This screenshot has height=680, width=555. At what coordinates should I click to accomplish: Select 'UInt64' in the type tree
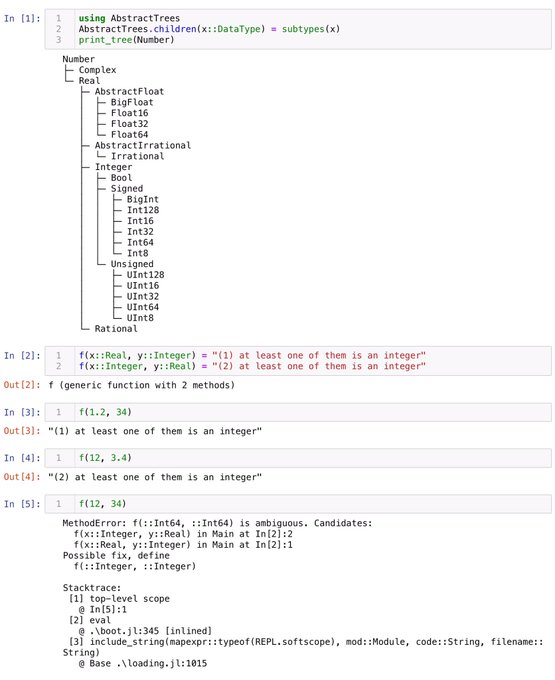[x=143, y=307]
